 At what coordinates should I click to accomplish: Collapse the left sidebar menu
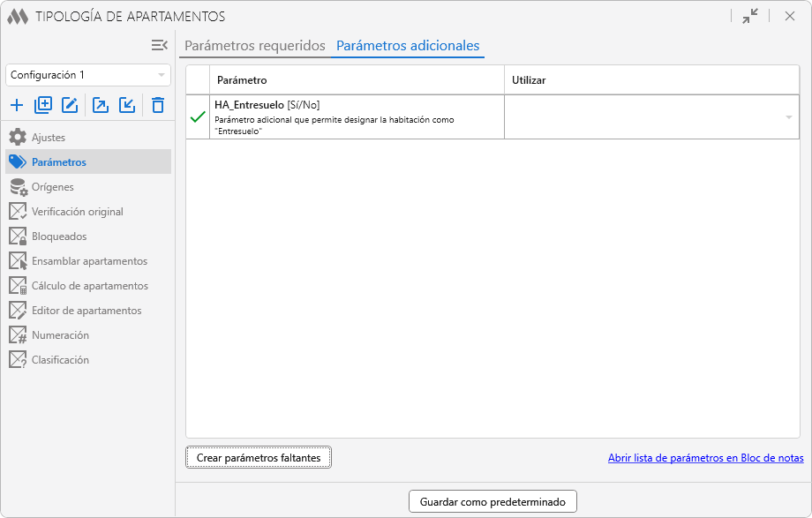pos(160,45)
